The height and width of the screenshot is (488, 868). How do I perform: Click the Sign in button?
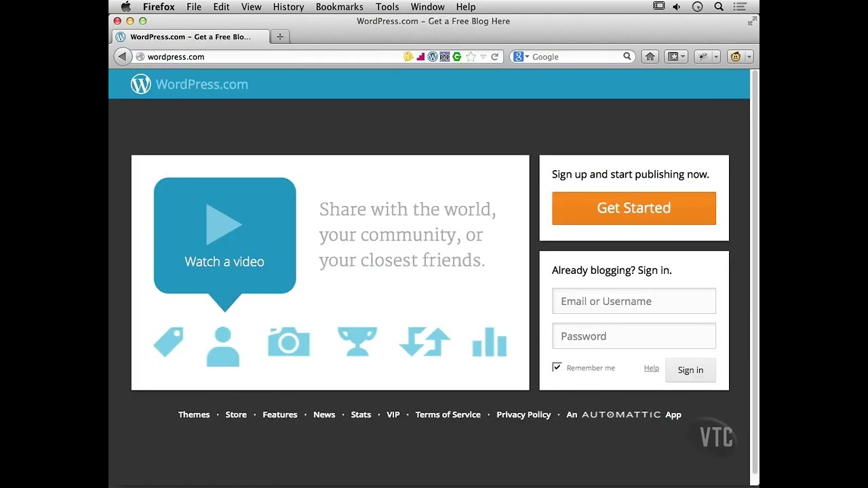tap(690, 370)
